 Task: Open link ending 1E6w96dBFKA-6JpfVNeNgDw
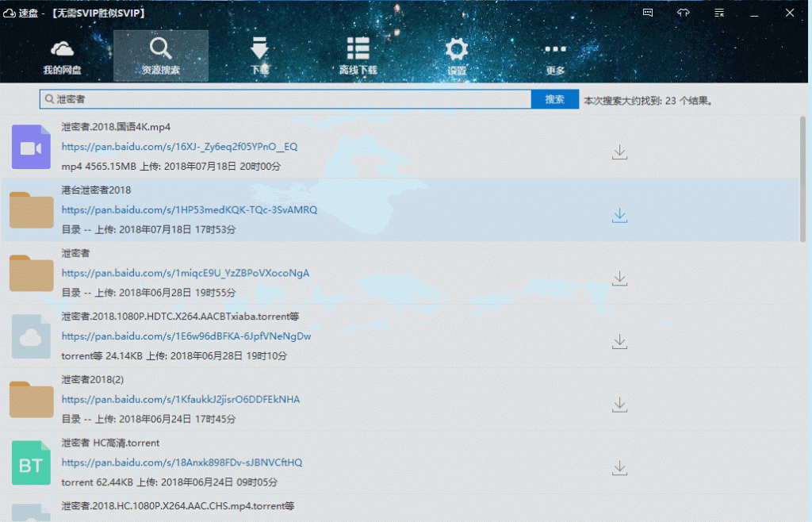186,336
